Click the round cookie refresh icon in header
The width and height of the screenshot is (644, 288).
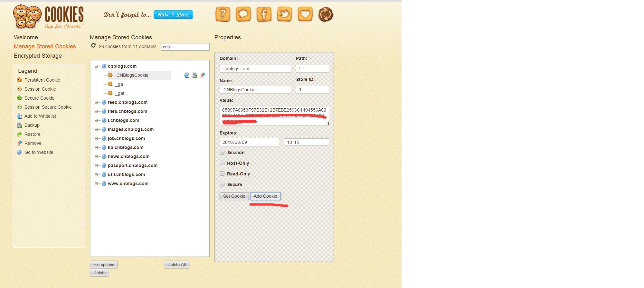pyautogui.click(x=326, y=14)
